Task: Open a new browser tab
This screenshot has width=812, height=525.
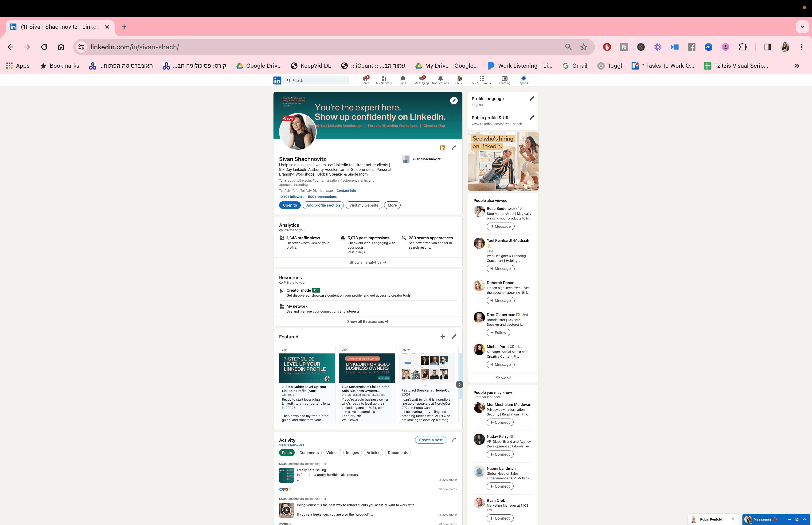Action: [124, 27]
